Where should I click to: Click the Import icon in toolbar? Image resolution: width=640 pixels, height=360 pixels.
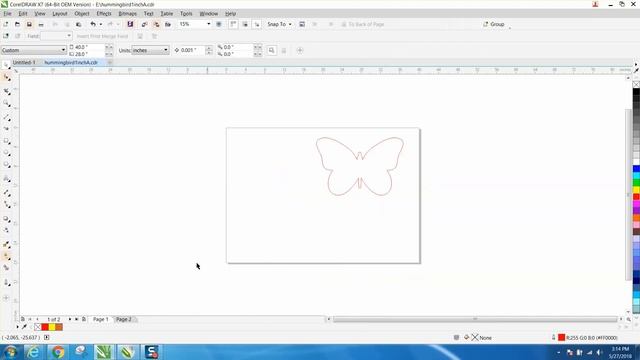coord(144,24)
